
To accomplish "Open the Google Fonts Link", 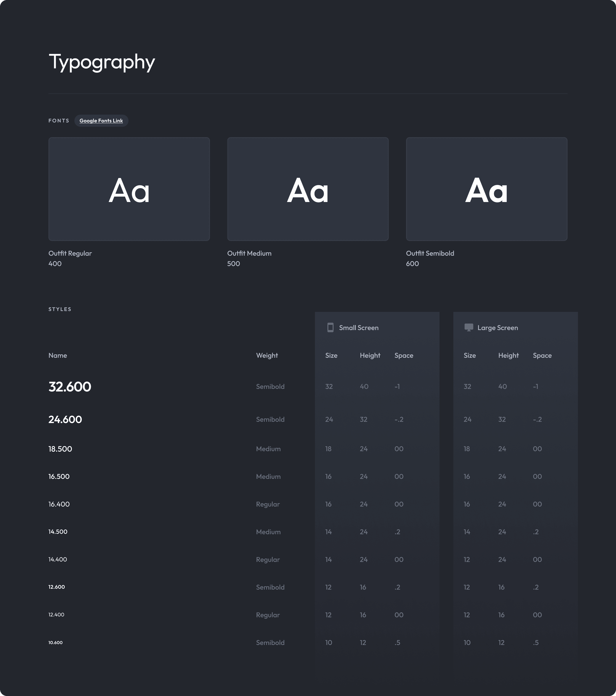I will coord(101,121).
